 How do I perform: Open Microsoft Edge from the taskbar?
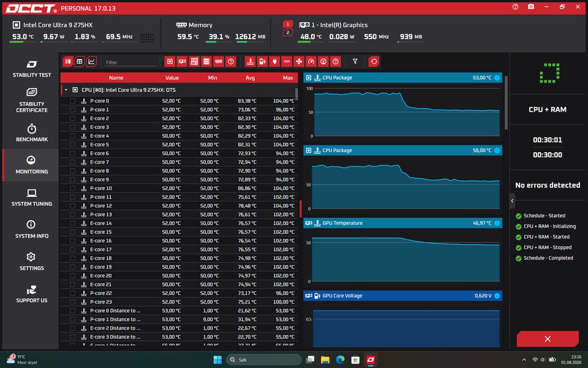(x=340, y=360)
